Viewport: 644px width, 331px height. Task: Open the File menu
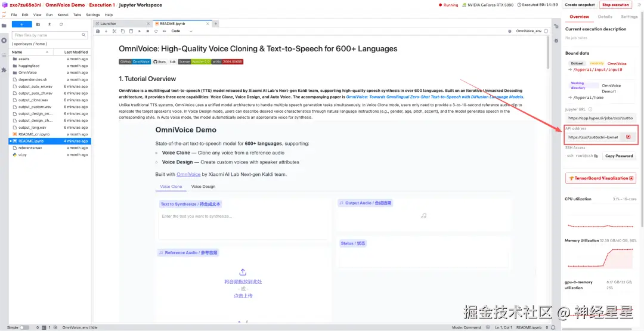click(14, 15)
